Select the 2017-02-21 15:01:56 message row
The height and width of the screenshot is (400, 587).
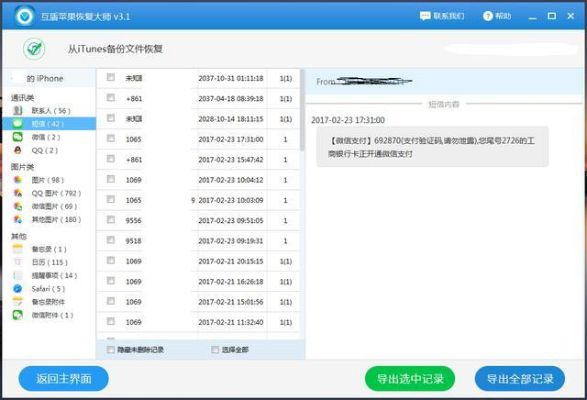pyautogui.click(x=198, y=301)
